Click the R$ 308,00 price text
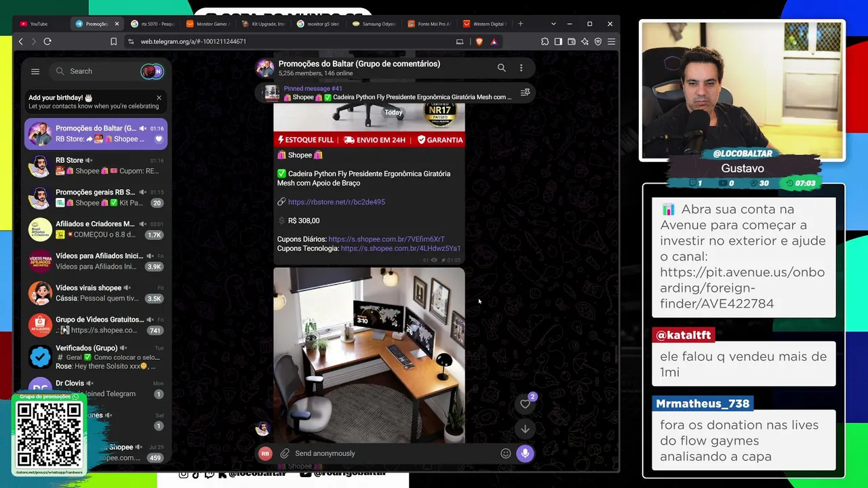This screenshot has height=488, width=868. [x=304, y=221]
